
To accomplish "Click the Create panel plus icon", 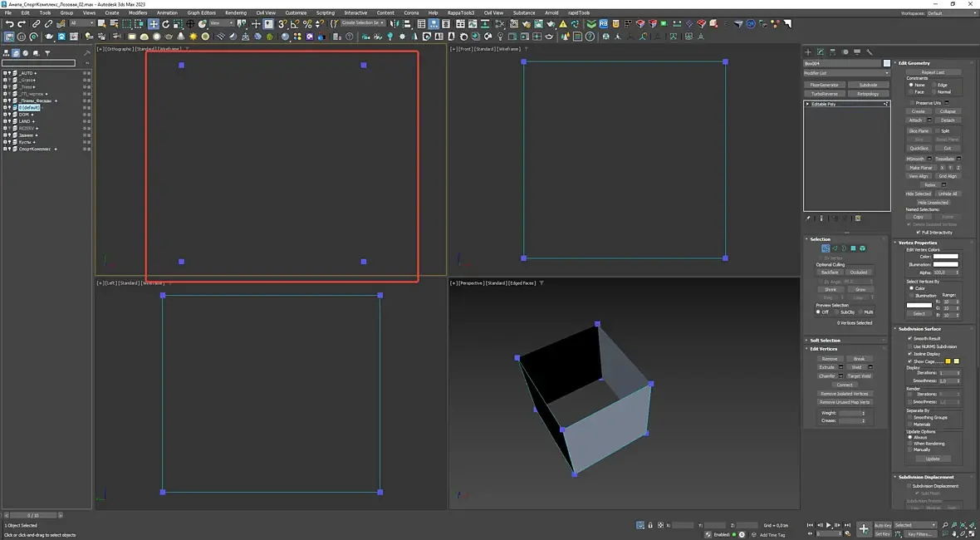I will coord(808,52).
